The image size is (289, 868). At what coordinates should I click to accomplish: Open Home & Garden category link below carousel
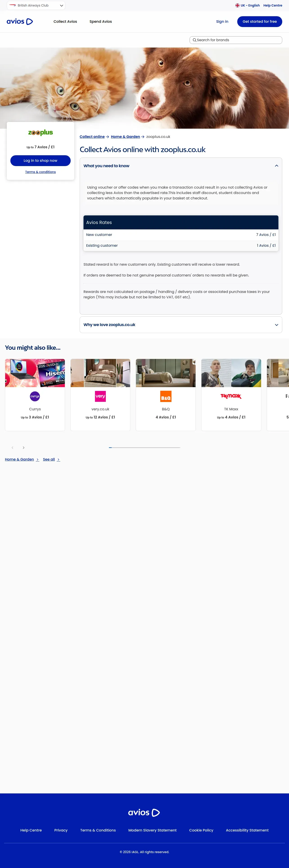[22, 460]
